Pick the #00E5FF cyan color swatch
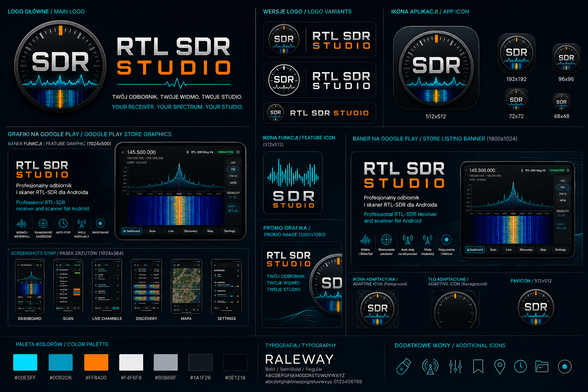 pyautogui.click(x=25, y=362)
